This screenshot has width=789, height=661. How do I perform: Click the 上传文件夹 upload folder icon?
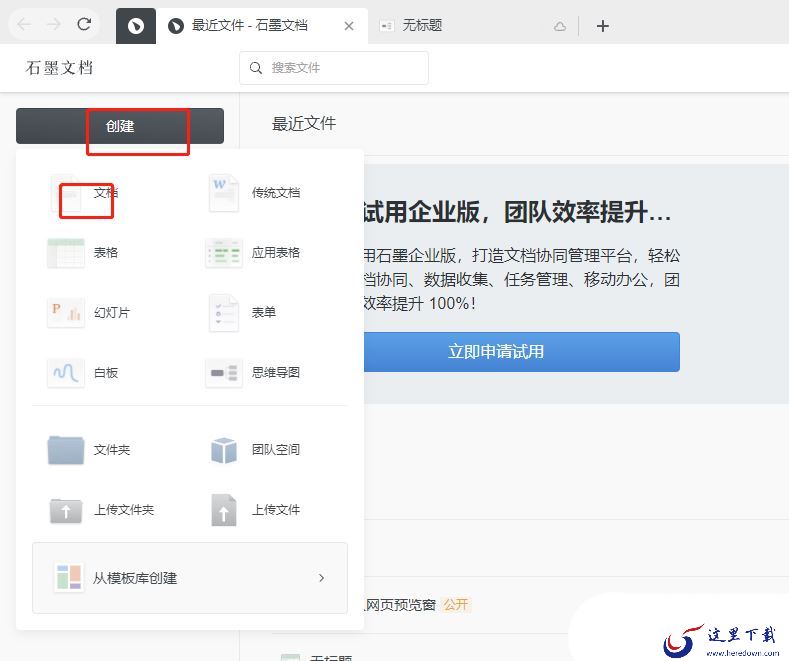(x=66, y=511)
